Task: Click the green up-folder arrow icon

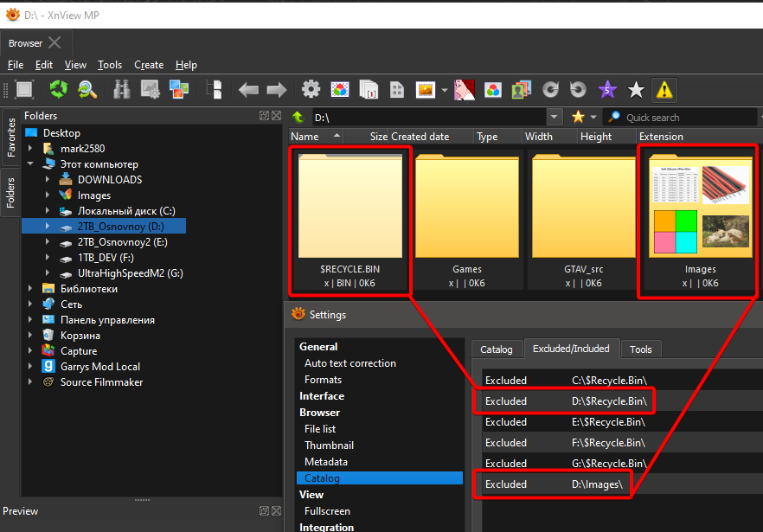Action: click(x=298, y=117)
